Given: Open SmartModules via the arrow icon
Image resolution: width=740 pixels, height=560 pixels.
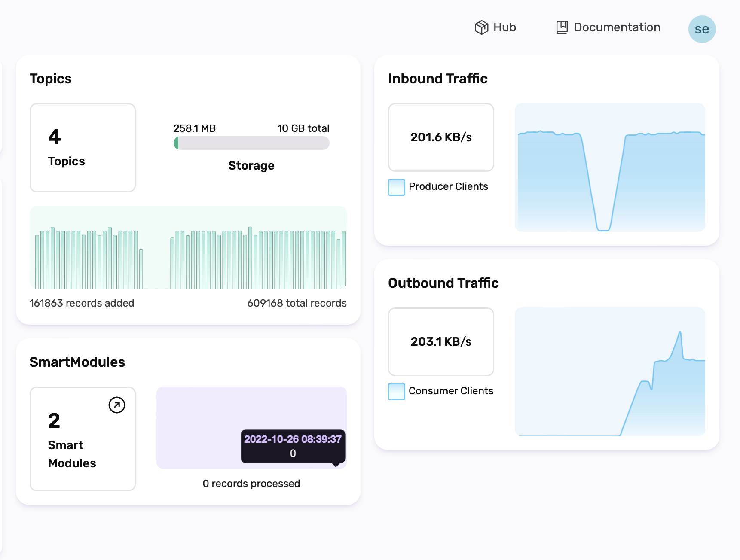Looking at the screenshot, I should [x=116, y=405].
